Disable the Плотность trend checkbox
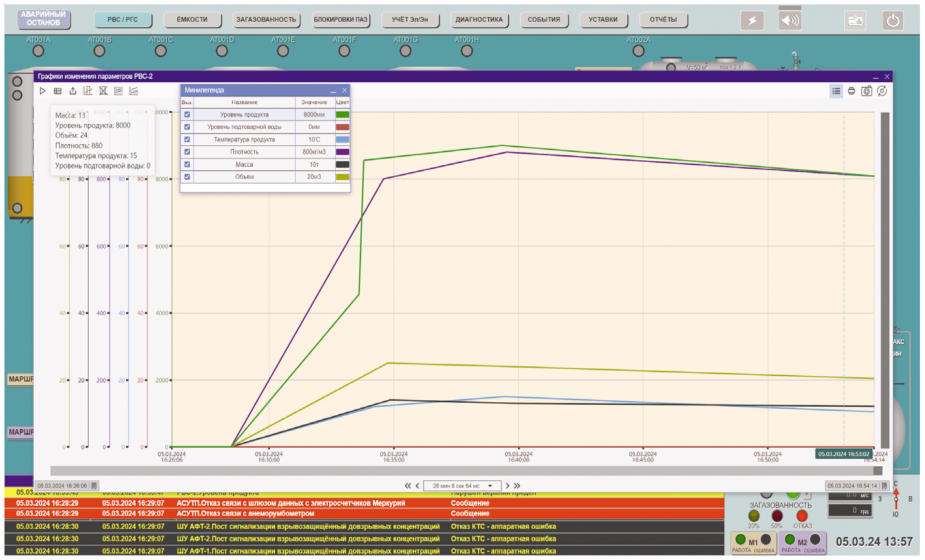 point(188,152)
